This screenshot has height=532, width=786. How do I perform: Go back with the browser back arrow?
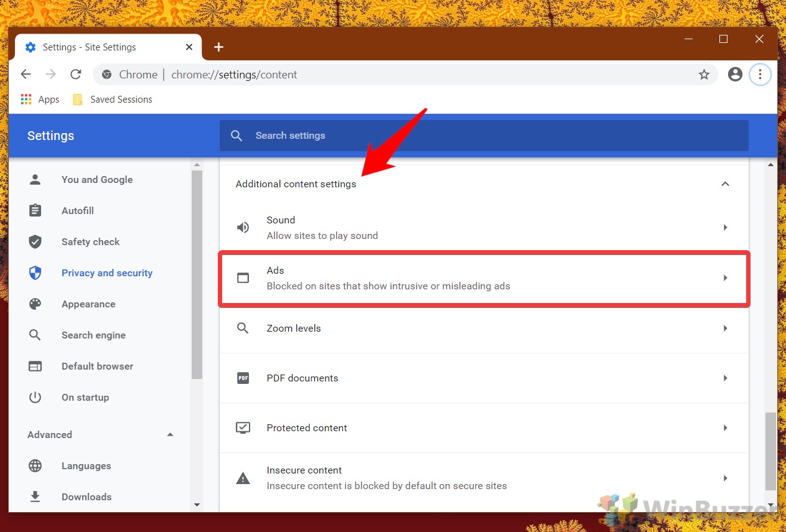coord(26,75)
